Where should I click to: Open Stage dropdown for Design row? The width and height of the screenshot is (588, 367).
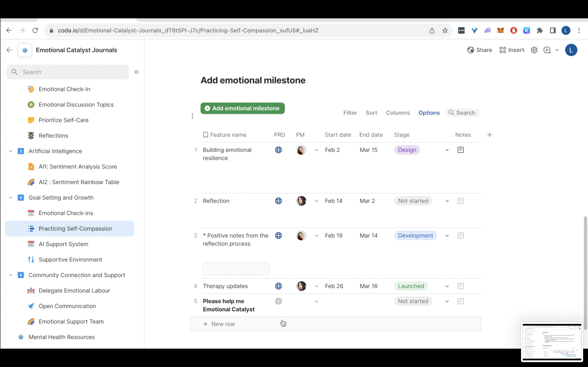tap(447, 150)
